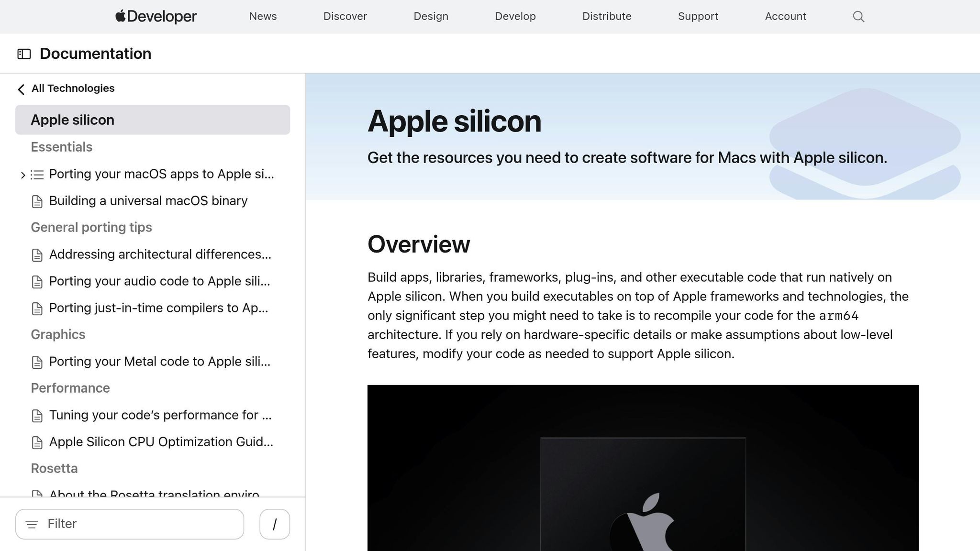Click document icon beside Porting your Metal code

37,362
